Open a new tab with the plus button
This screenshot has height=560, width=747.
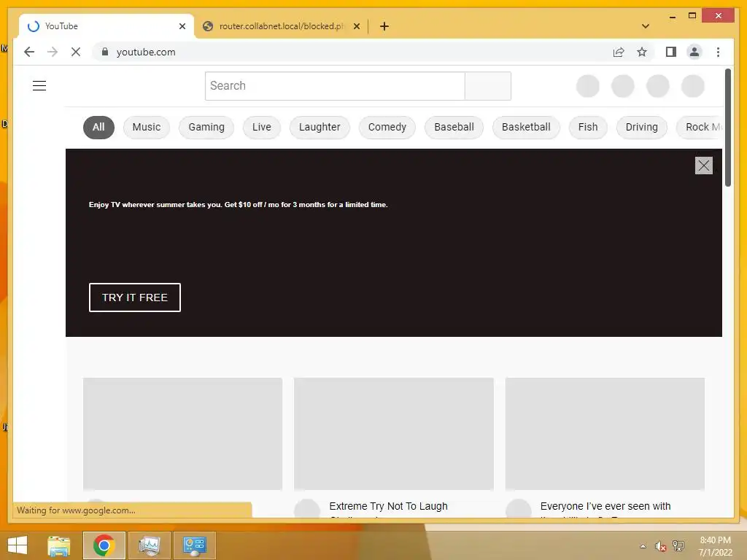[x=384, y=26]
